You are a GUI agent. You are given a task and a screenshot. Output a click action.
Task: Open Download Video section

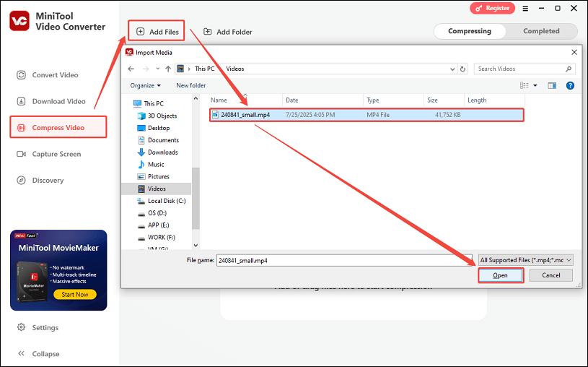[51, 101]
